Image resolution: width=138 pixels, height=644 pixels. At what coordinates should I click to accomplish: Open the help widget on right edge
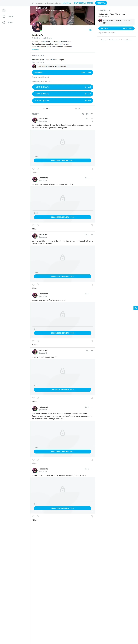tap(136, 308)
